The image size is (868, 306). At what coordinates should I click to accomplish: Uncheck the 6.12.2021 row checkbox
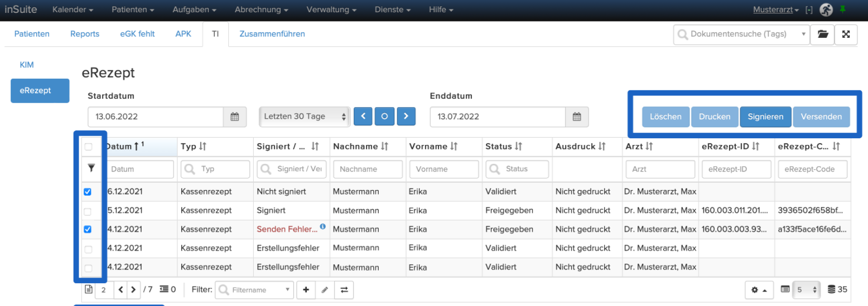point(87,192)
